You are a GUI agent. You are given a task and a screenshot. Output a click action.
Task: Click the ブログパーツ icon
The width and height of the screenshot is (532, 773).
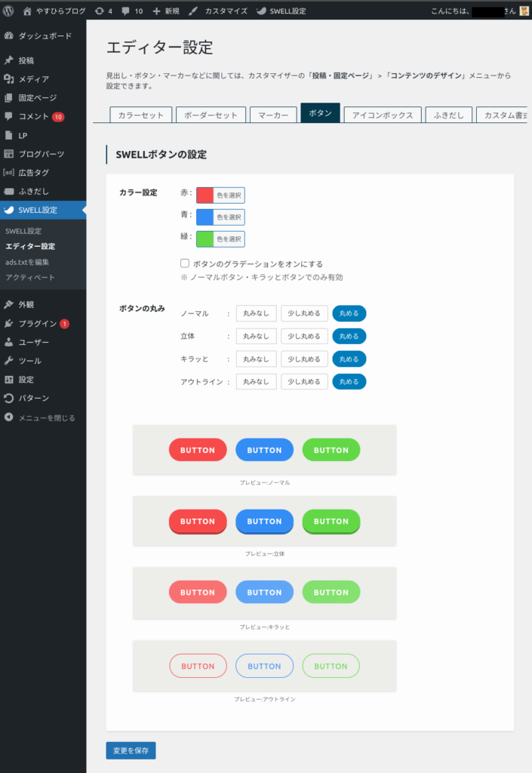point(9,154)
